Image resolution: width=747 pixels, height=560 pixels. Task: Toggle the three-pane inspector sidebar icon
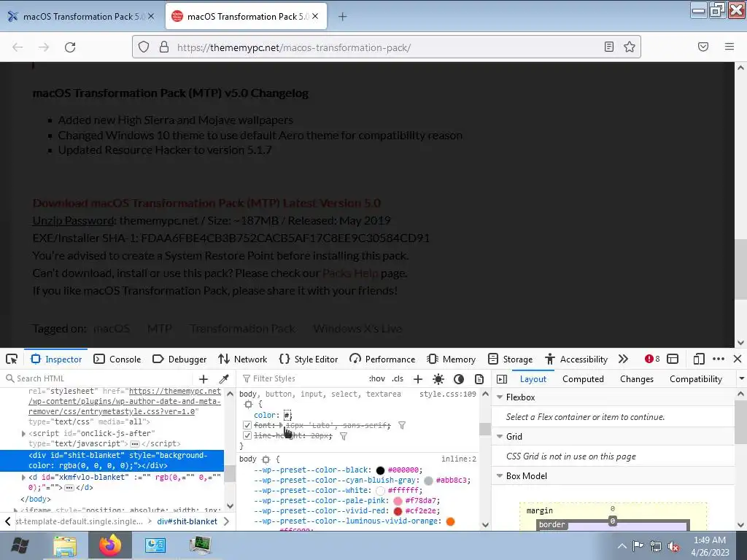[502, 379]
